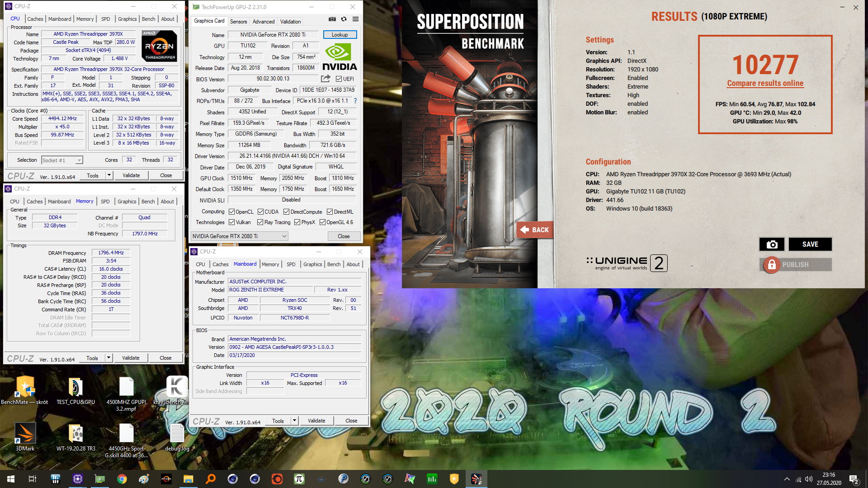Open Bench tab in CPU-Z Memory window

pyautogui.click(x=148, y=202)
